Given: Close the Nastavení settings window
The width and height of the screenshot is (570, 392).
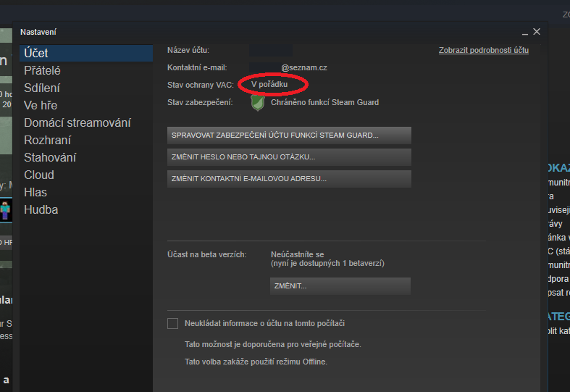Looking at the screenshot, I should (537, 32).
